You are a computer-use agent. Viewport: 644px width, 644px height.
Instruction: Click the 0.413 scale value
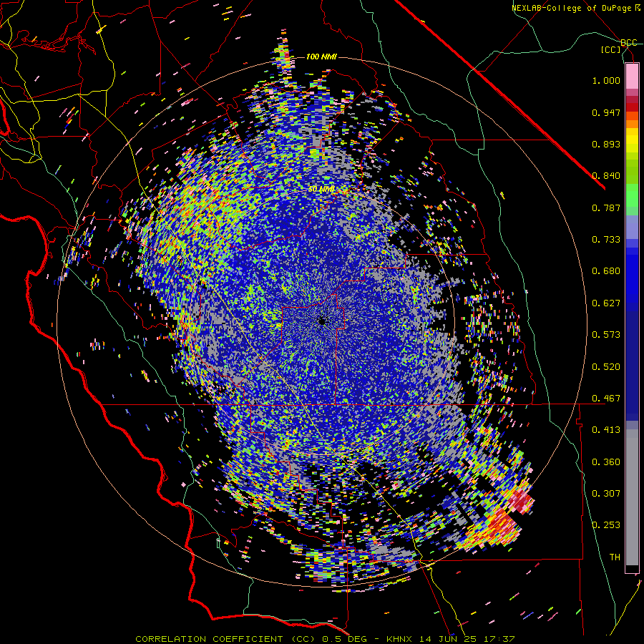(606, 430)
